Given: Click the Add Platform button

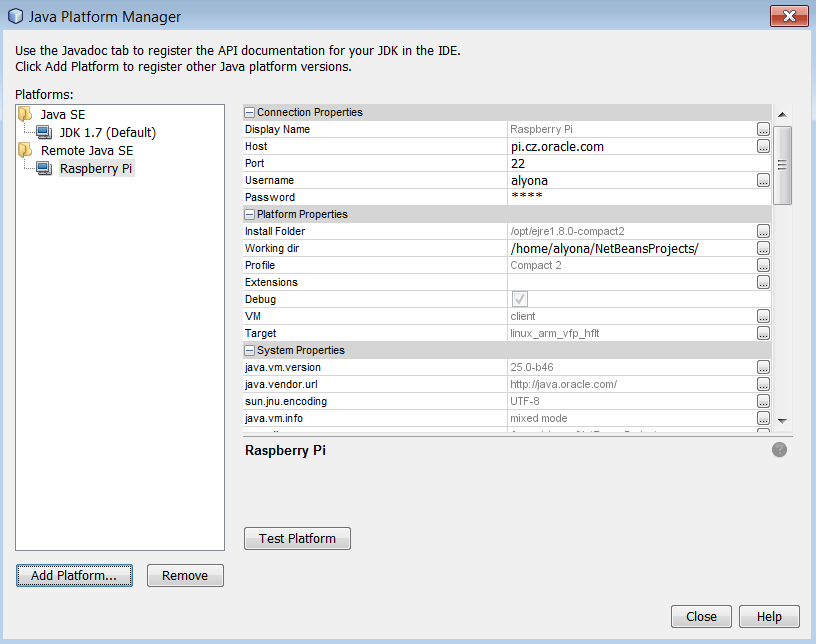Looking at the screenshot, I should (x=74, y=576).
